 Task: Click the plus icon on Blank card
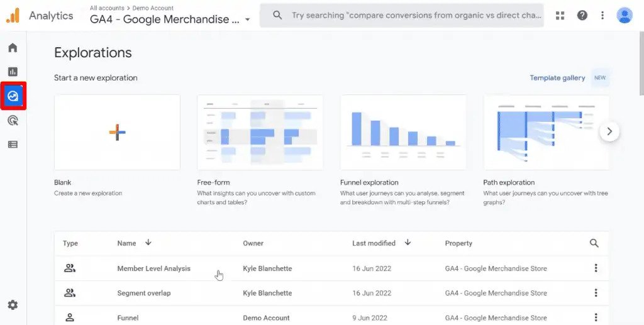point(118,132)
